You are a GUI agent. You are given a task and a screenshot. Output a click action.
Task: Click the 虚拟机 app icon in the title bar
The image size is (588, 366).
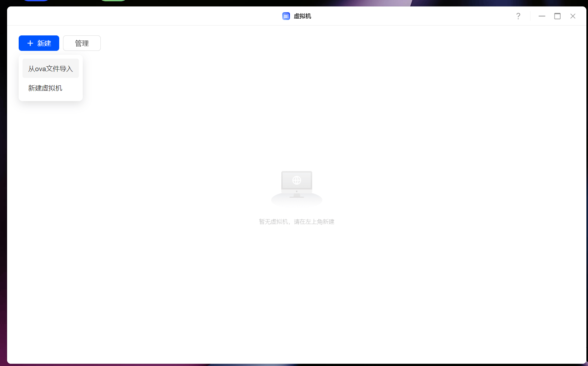coord(286,16)
